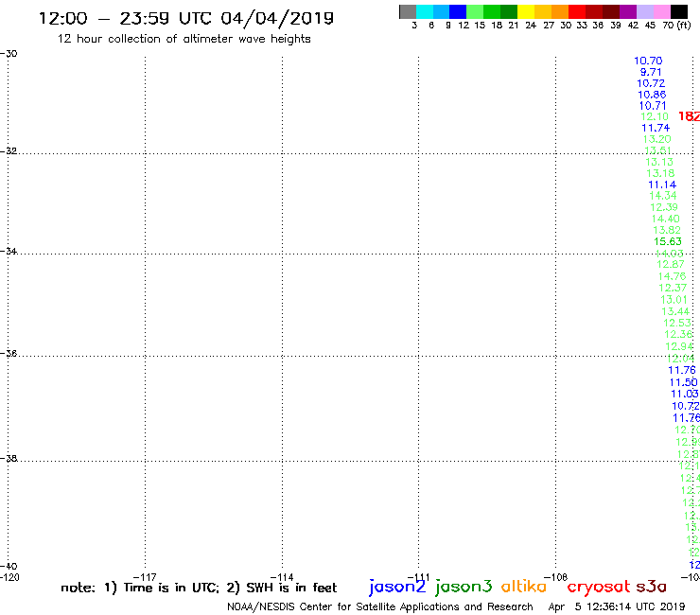
Task: Click the wave height value 12.36
Action: [x=678, y=335]
